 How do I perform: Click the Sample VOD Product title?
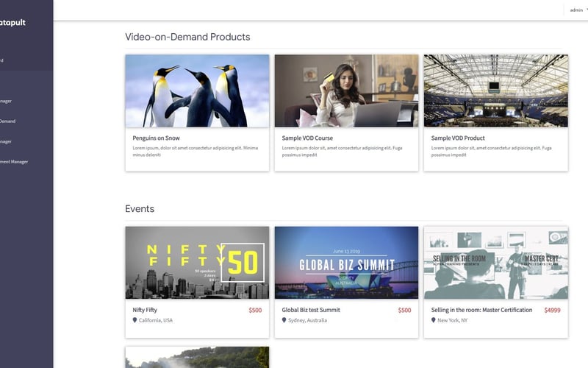(x=458, y=138)
